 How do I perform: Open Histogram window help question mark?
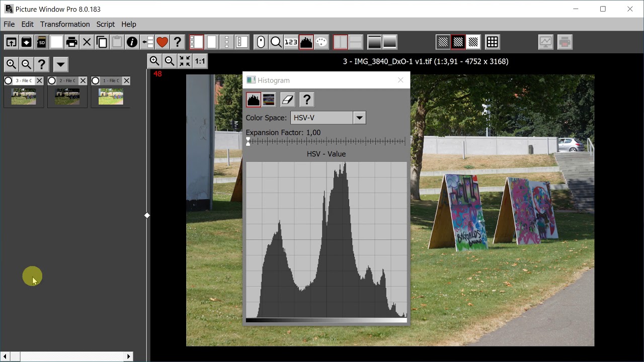pyautogui.click(x=306, y=100)
